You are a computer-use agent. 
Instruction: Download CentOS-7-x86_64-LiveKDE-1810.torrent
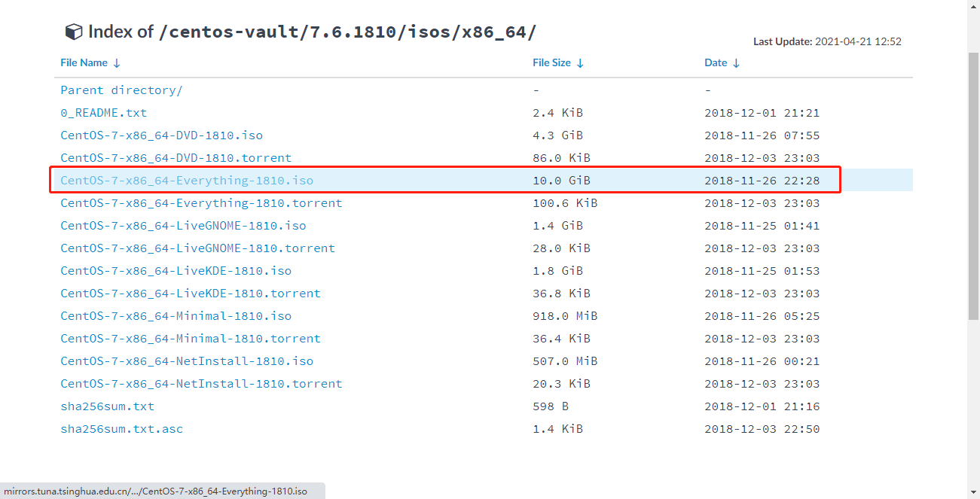pos(191,294)
